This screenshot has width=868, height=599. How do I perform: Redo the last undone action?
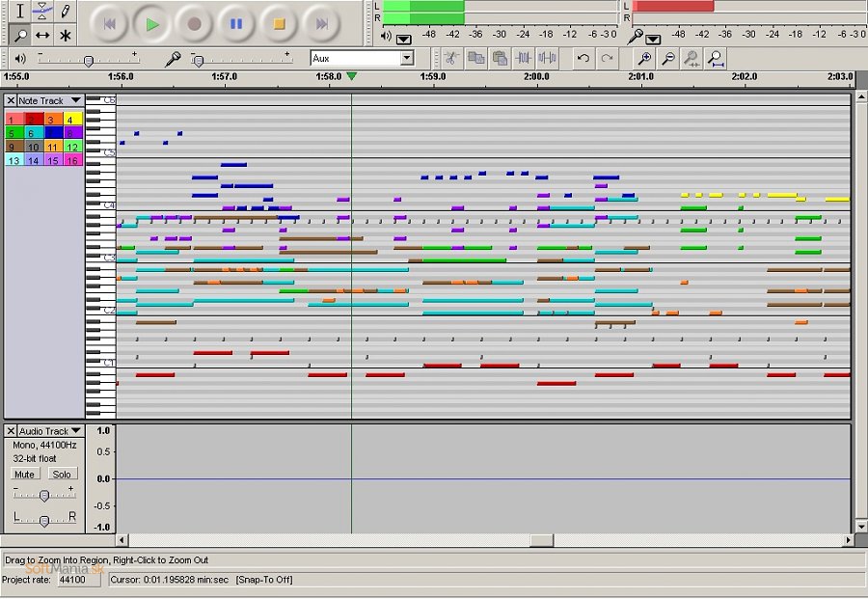pos(607,58)
